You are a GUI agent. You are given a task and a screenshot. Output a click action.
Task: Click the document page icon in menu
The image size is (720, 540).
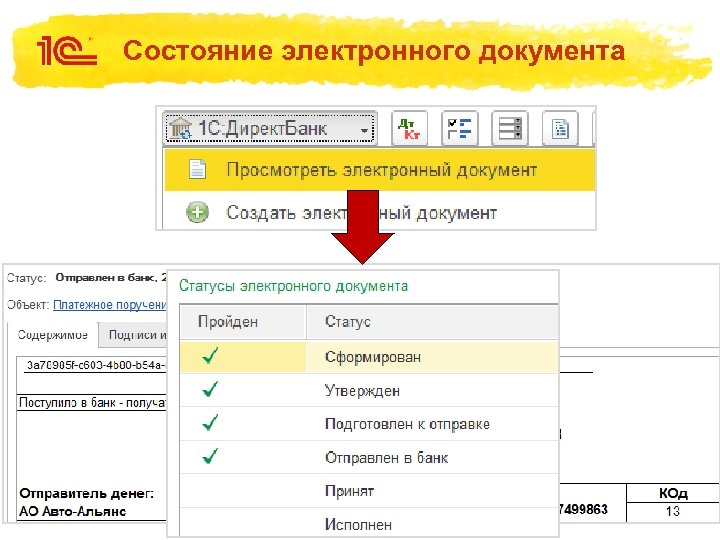(197, 169)
